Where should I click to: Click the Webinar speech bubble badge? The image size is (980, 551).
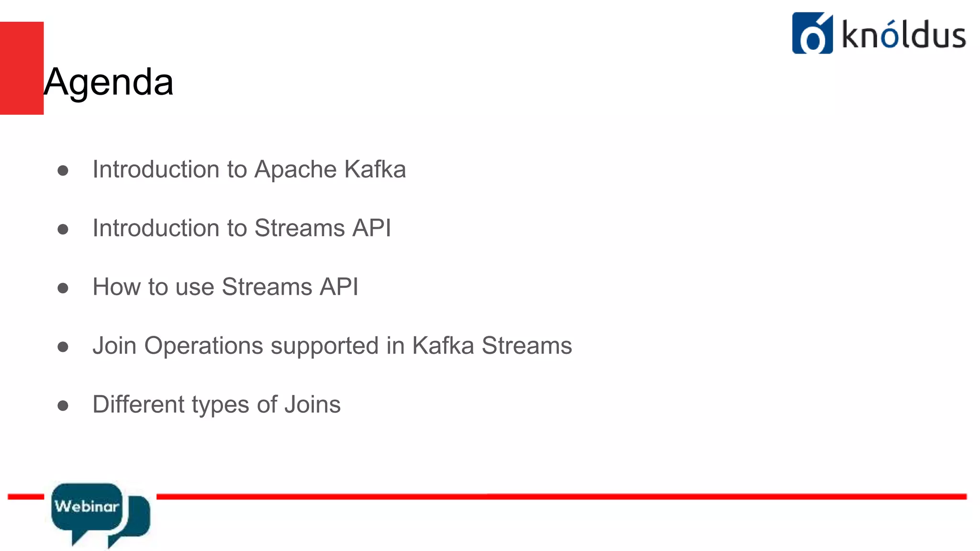(86, 507)
